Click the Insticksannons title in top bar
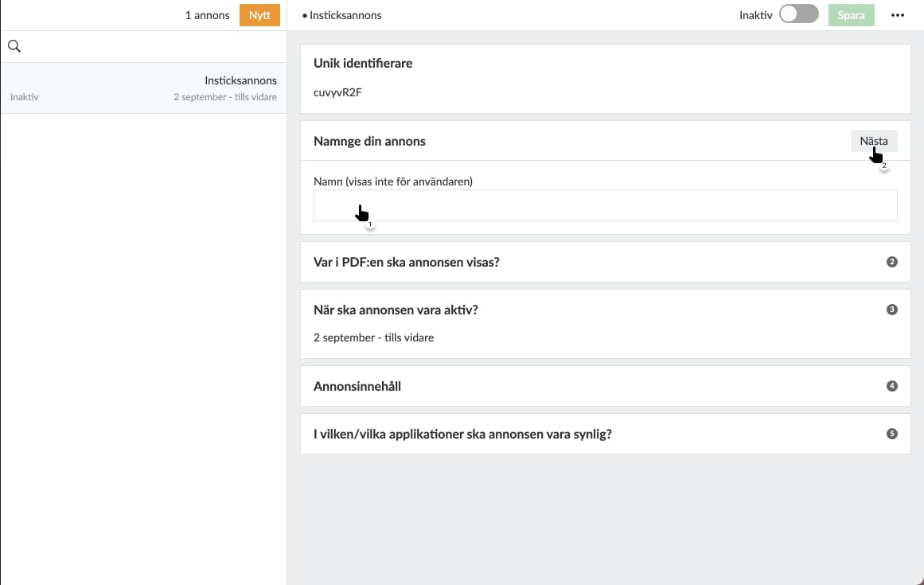The image size is (924, 585). [345, 15]
